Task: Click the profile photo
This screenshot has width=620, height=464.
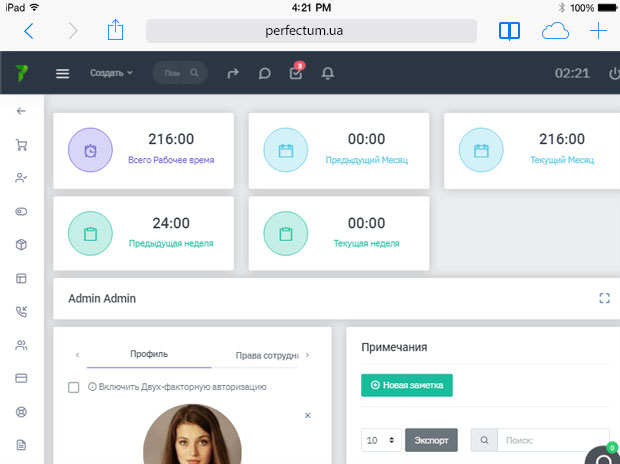Action: coord(193,434)
